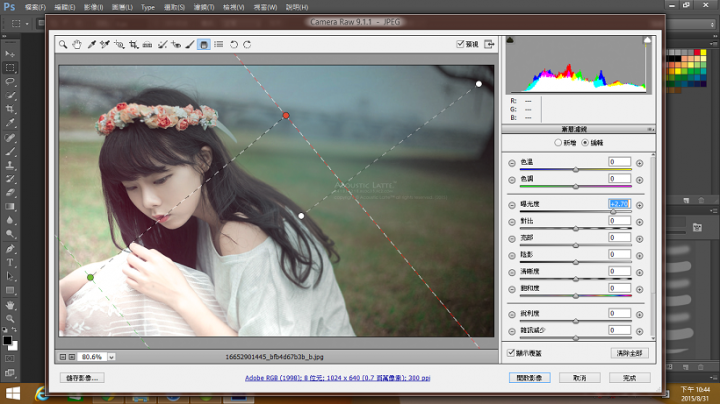720x404 pixels.
Task: Open the 濾鏡(T) menu
Action: [x=204, y=7]
